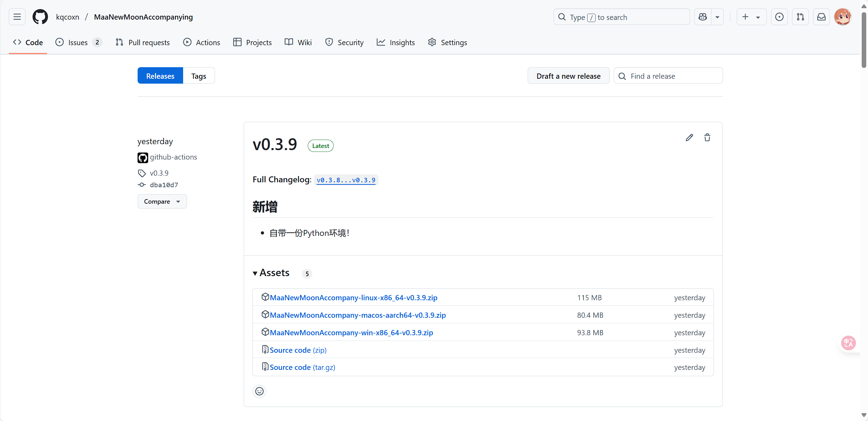This screenshot has width=868, height=421.
Task: Open changelog v0.3.8...v0.3.9 link
Action: pyautogui.click(x=346, y=180)
